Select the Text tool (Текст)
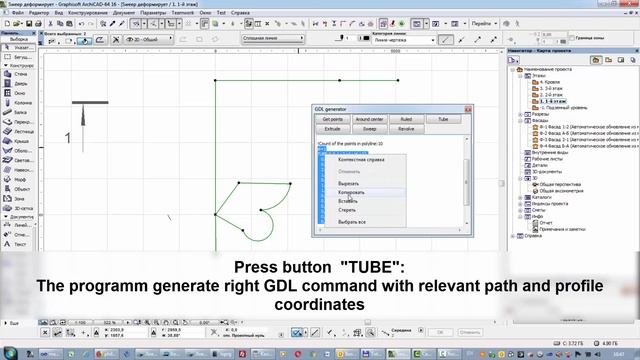This screenshot has width=640, height=360. click(18, 244)
